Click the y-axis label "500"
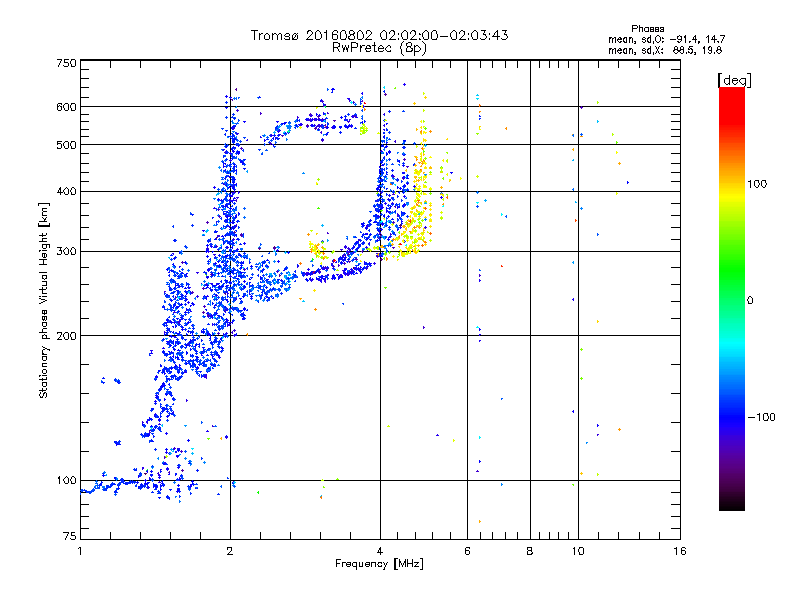800x600 pixels. tap(66, 145)
